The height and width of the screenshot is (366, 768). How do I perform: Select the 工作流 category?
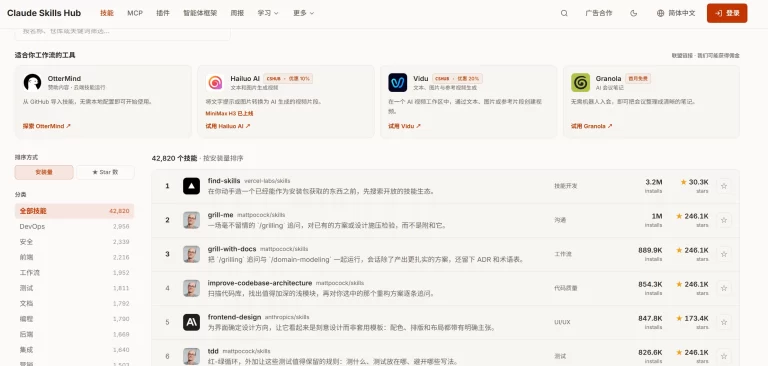[x=74, y=272]
